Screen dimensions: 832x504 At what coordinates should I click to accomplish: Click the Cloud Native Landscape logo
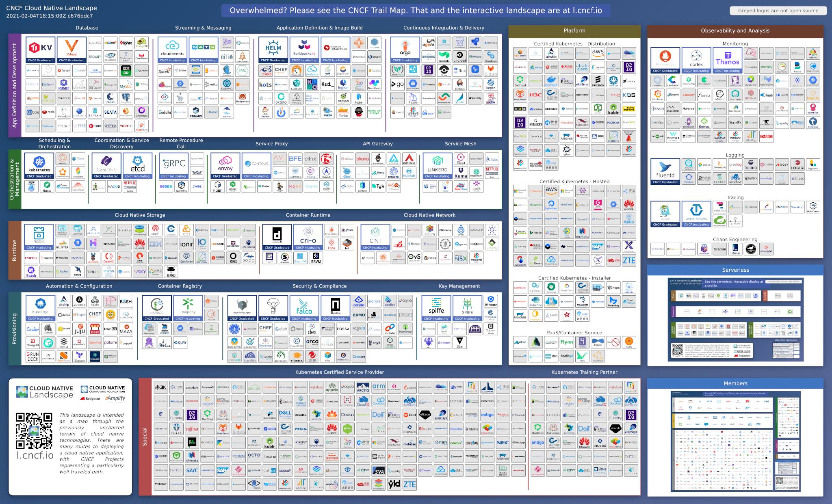click(46, 392)
